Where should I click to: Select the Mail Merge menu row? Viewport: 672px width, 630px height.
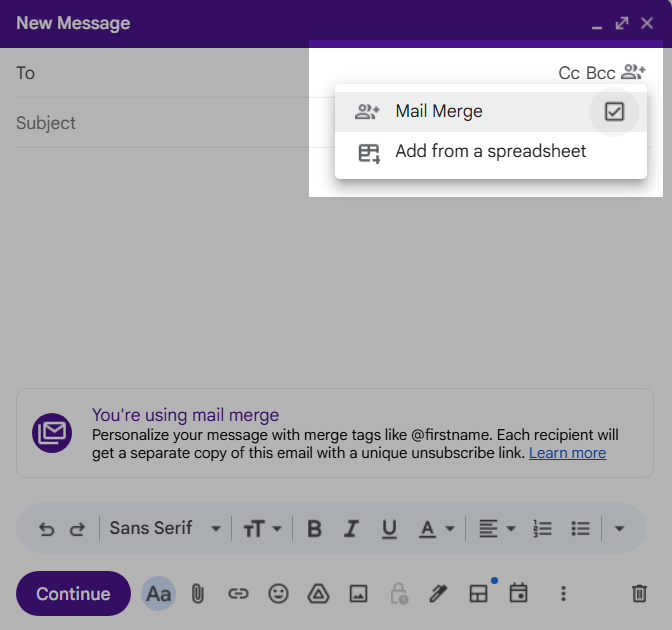pos(490,111)
